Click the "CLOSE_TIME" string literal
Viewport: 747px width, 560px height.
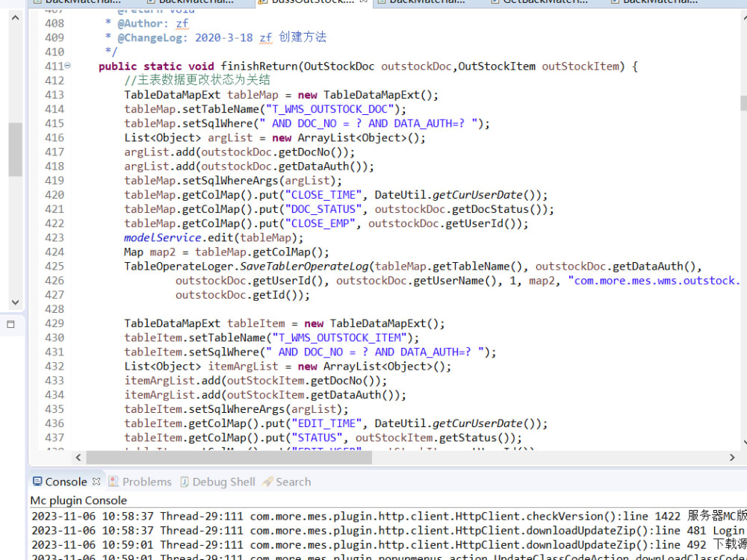323,195
